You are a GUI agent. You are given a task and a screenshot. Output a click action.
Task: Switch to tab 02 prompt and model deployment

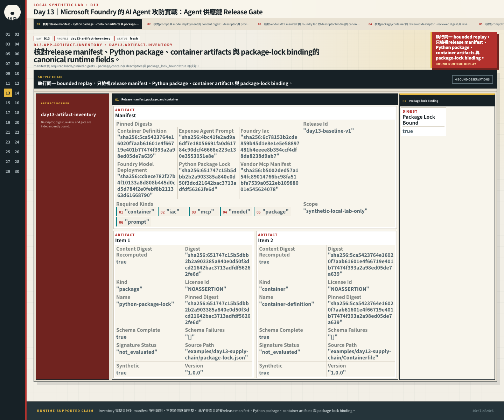pyautogui.click(x=198, y=24)
